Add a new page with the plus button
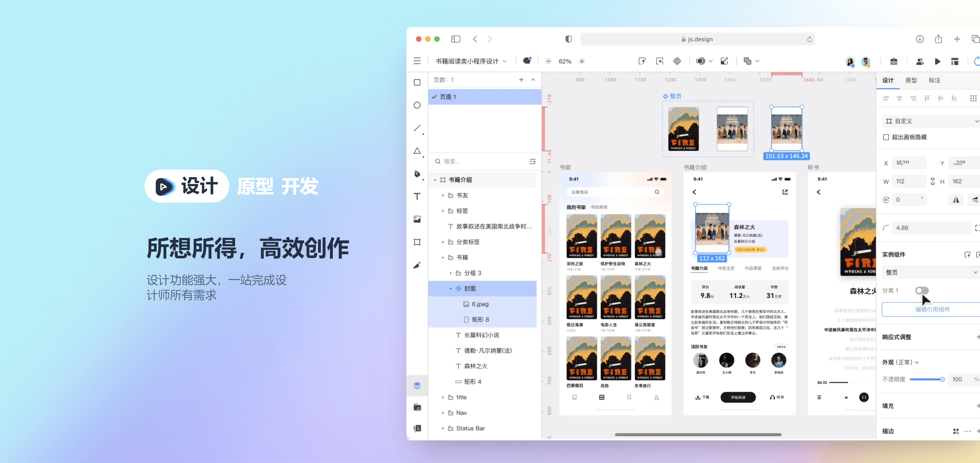The height and width of the screenshot is (463, 980). coord(521,80)
